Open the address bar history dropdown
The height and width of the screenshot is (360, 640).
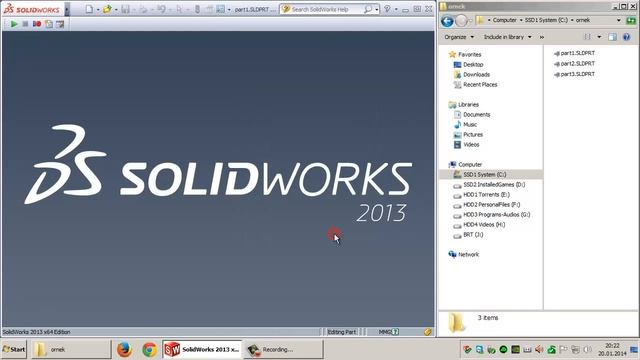(619, 20)
